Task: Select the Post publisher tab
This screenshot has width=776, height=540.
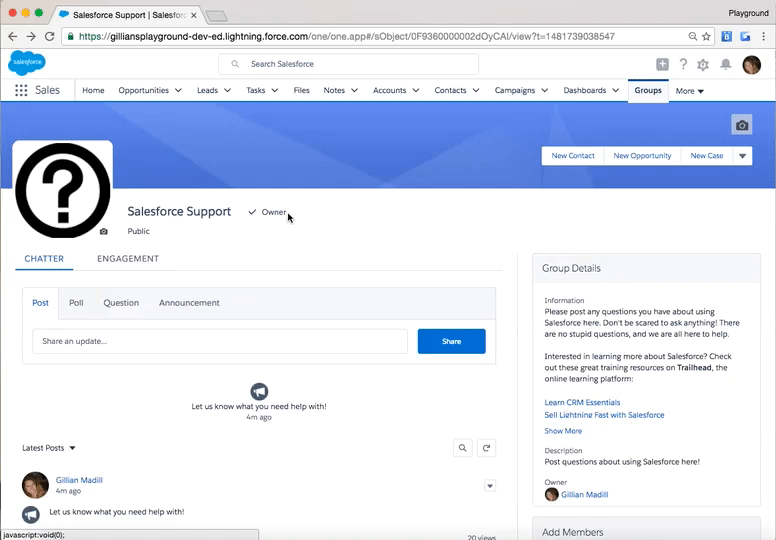Action: point(41,303)
